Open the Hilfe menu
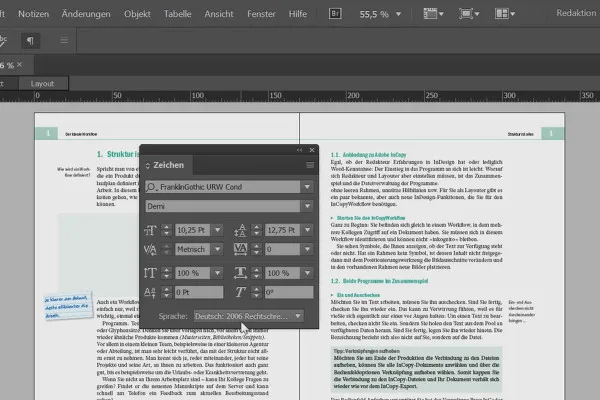Image resolution: width=600 pixels, height=400 pixels. (298, 14)
